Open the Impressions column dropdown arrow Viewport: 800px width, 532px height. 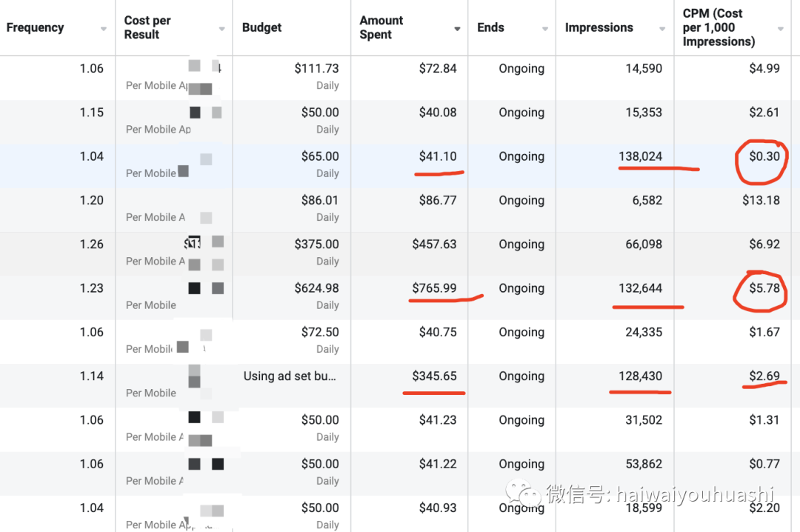pos(662,29)
